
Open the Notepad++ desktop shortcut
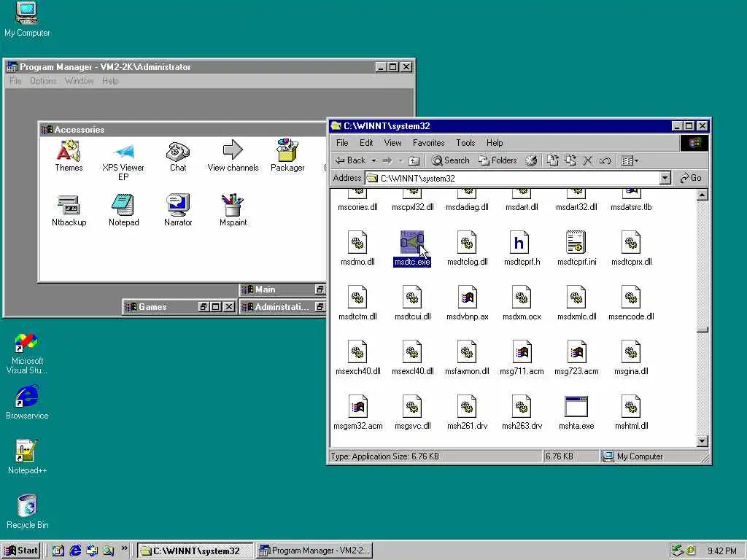point(27,457)
